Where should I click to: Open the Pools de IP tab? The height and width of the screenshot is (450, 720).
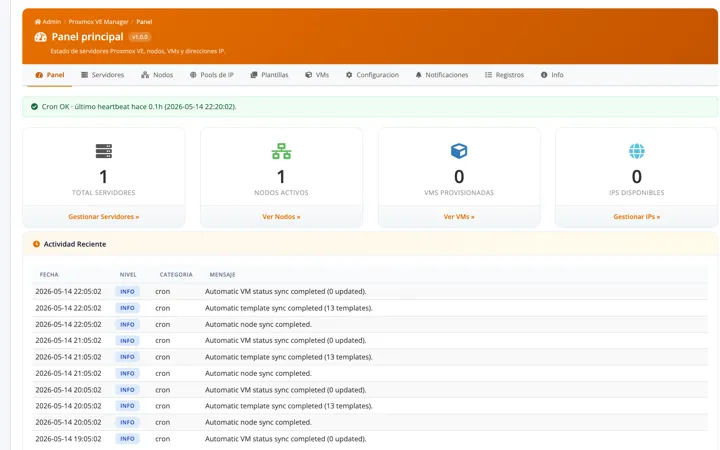pos(212,75)
